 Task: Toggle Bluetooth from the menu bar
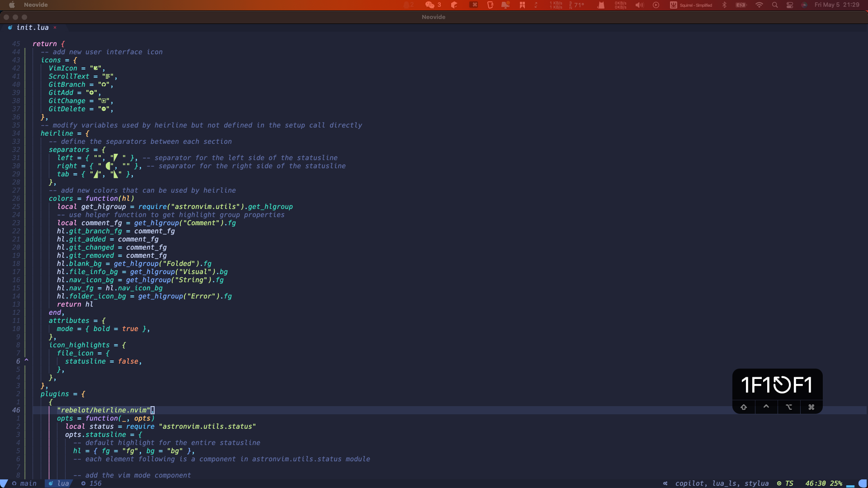pos(724,5)
